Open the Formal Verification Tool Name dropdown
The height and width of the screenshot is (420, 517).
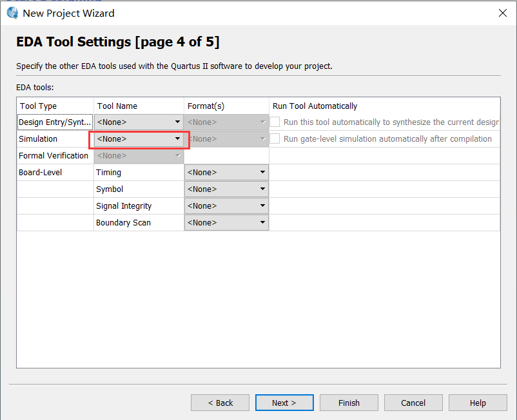click(139, 156)
